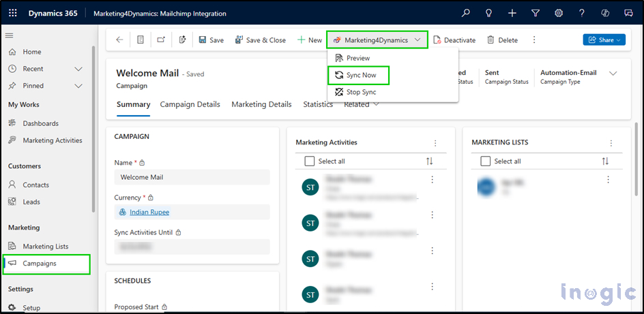Check Select all in Marketing Activities
Screen dimensions: 644x314
pos(309,161)
